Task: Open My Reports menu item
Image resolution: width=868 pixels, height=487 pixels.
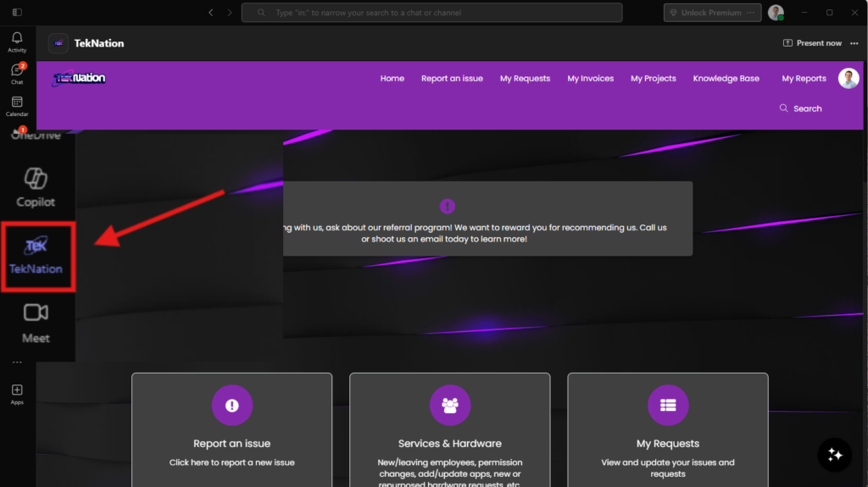Action: [804, 79]
